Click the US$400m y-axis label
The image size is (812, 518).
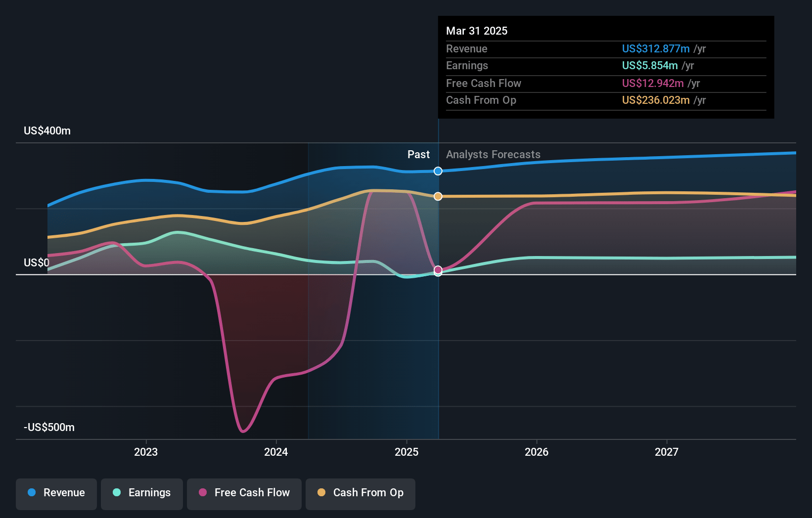[47, 131]
